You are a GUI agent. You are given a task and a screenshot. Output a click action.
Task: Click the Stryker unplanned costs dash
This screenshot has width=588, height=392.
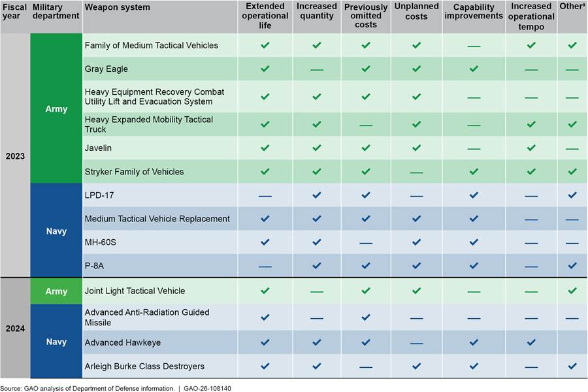coord(416,172)
